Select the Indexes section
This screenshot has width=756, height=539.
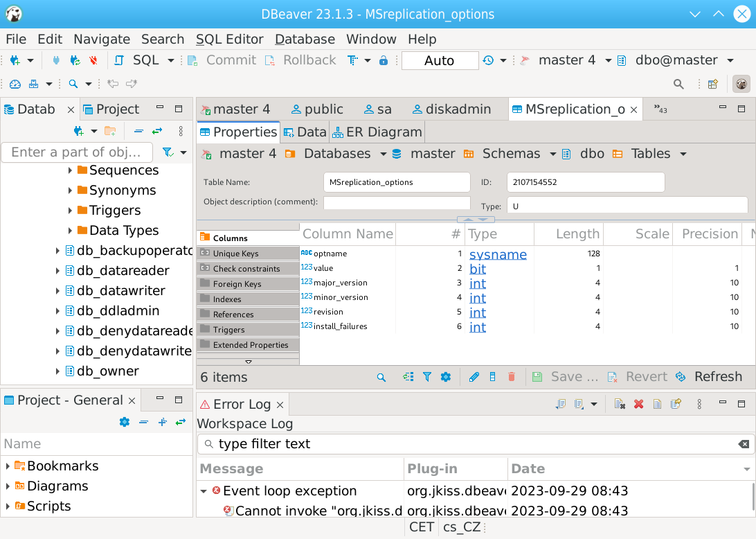pyautogui.click(x=249, y=299)
